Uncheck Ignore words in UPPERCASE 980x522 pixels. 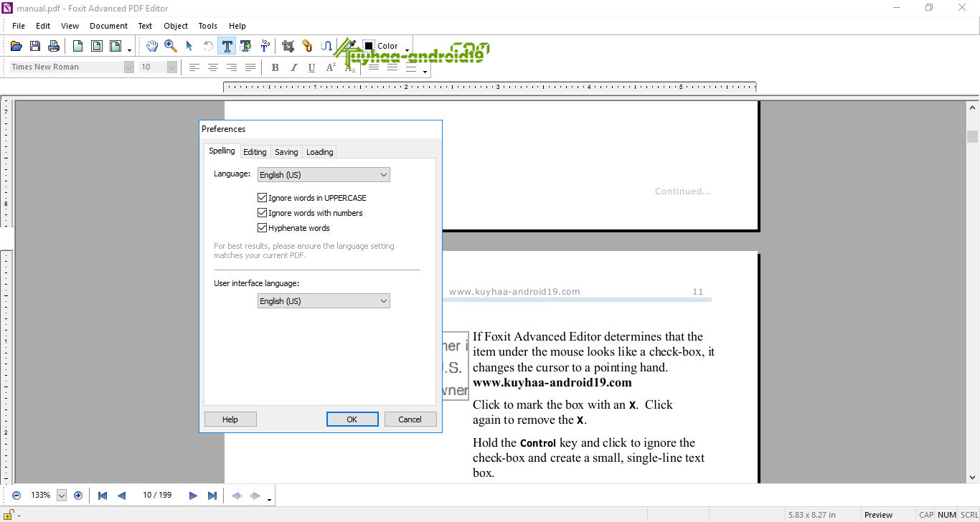(262, 198)
